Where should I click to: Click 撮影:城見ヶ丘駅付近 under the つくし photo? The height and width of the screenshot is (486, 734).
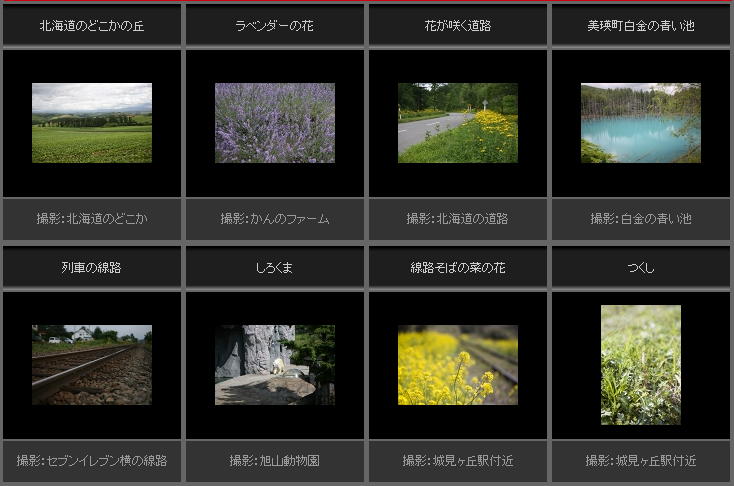point(641,461)
